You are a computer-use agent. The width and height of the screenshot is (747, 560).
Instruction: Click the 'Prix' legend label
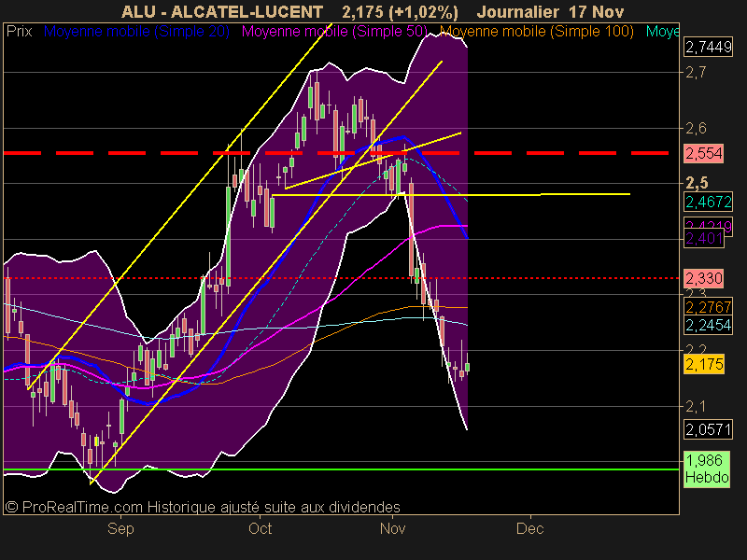pyautogui.click(x=19, y=32)
